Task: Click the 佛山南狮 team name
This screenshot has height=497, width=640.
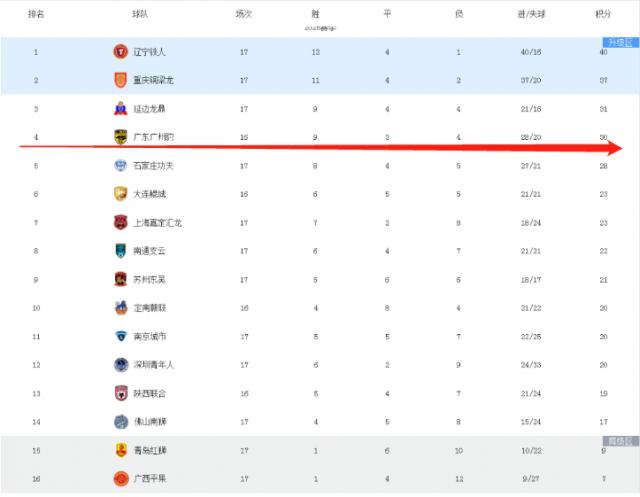Action: pos(150,422)
